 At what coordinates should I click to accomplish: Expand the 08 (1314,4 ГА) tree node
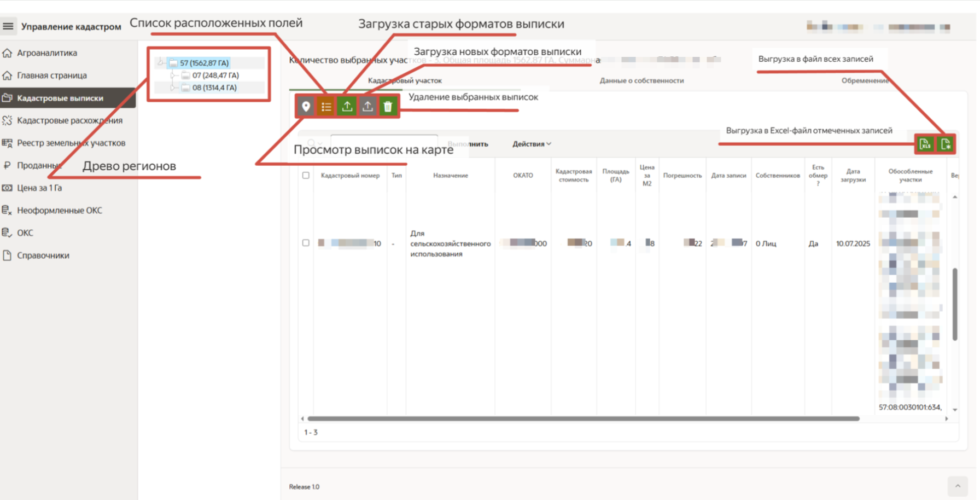click(173, 88)
